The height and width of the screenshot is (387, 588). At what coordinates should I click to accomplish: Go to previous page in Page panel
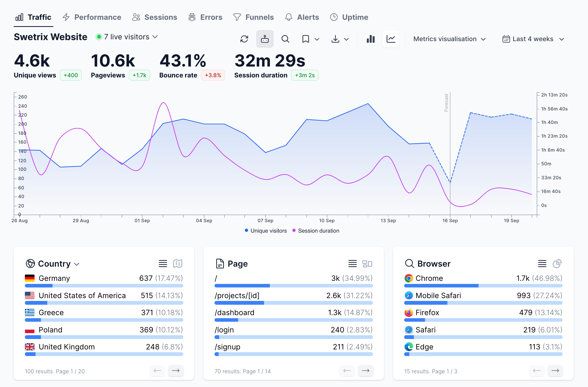pos(347,371)
